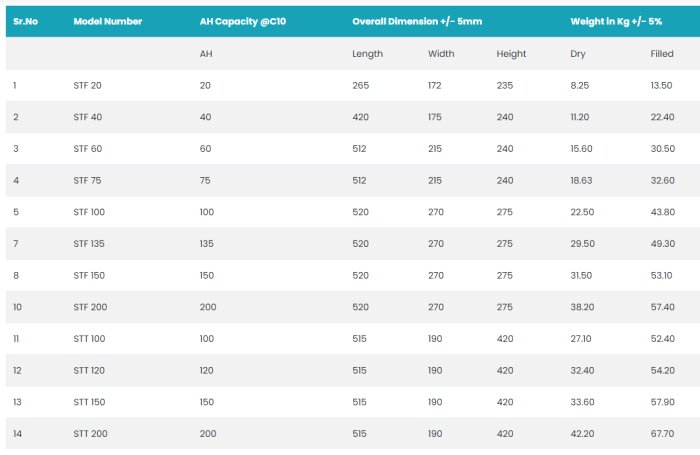
Task: Click the Length sub-header
Action: pos(367,54)
